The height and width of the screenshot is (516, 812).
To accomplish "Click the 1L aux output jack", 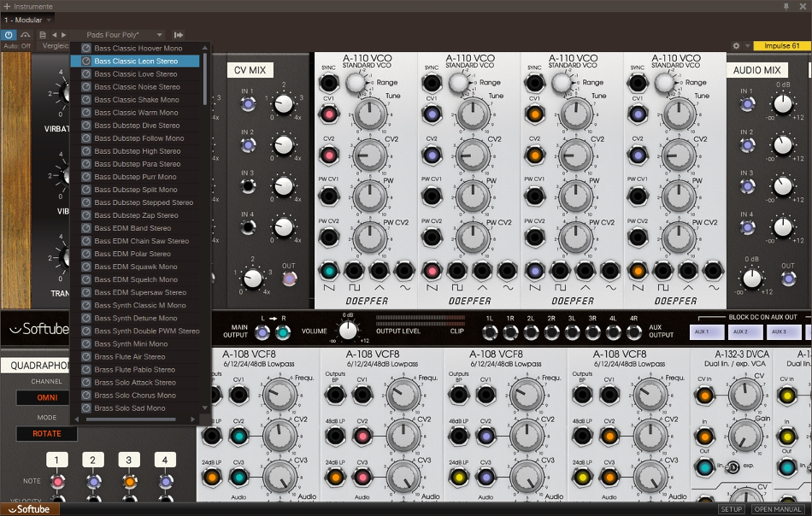I will (490, 333).
